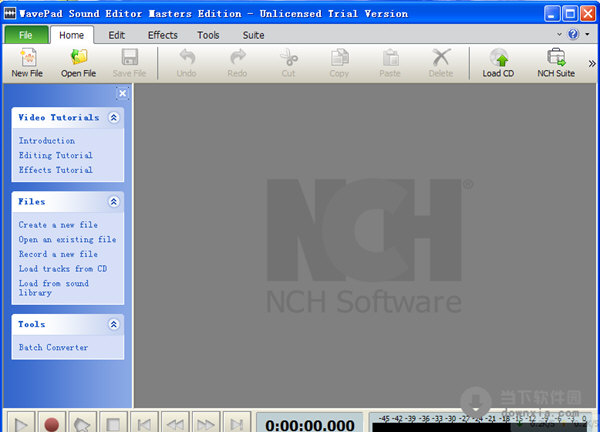Show more toolbar items via double chevron
Screen dimensions: 600x432
coord(592,64)
